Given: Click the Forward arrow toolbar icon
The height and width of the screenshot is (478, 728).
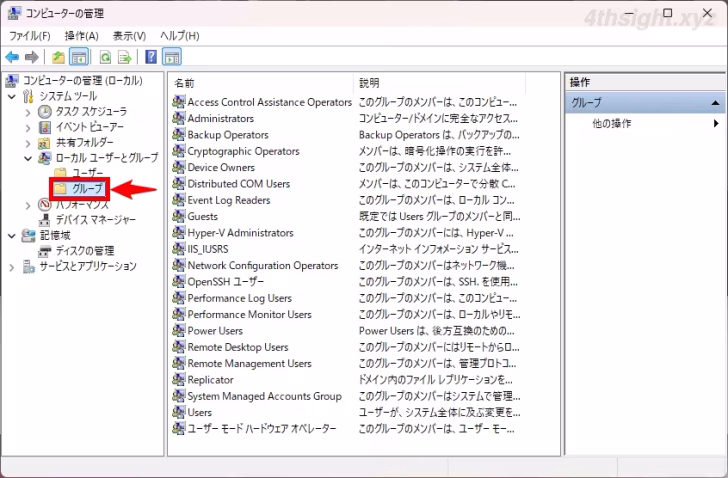Looking at the screenshot, I should [x=32, y=57].
